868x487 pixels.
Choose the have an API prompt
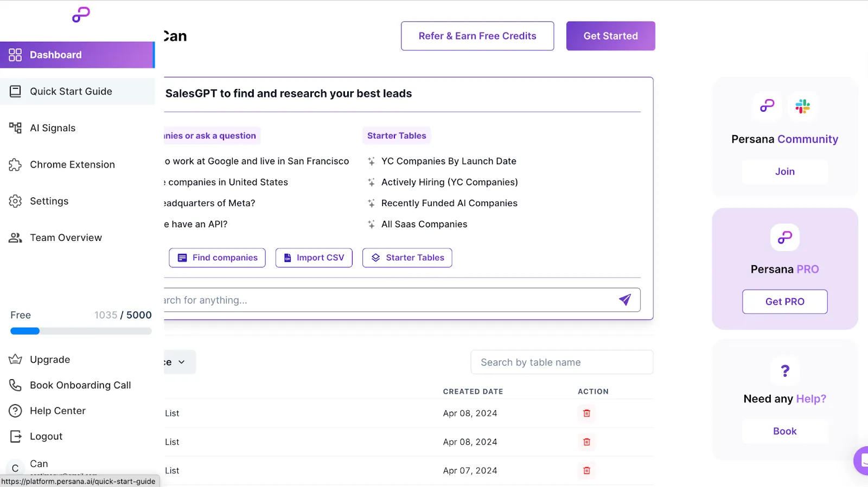coord(196,224)
